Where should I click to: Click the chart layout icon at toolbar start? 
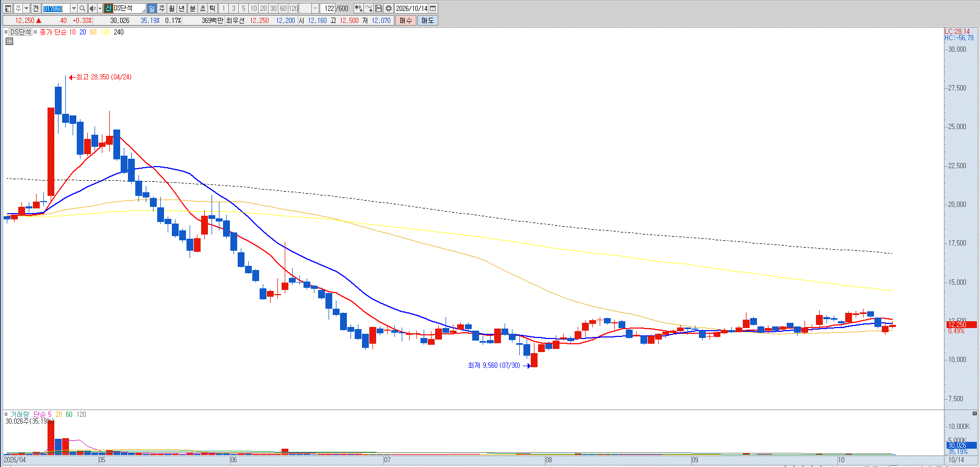(8, 8)
